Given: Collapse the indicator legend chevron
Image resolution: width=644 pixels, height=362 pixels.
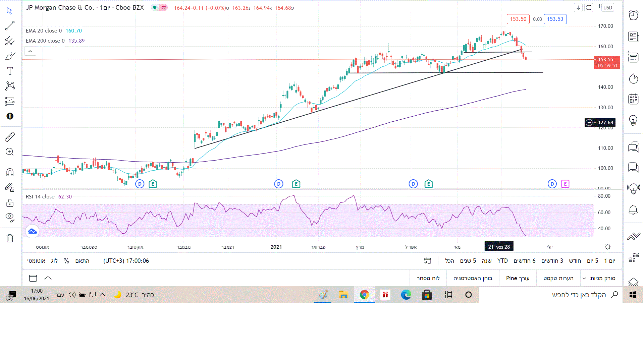Looking at the screenshot, I should point(30,51).
